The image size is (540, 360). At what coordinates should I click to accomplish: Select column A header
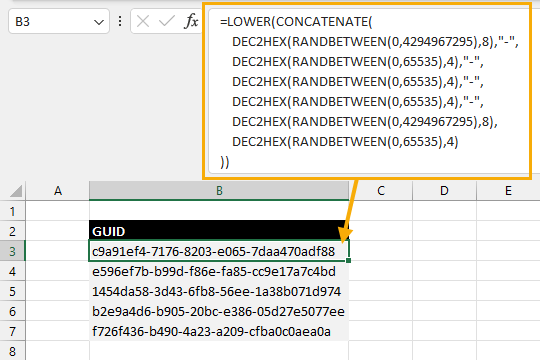tap(58, 191)
